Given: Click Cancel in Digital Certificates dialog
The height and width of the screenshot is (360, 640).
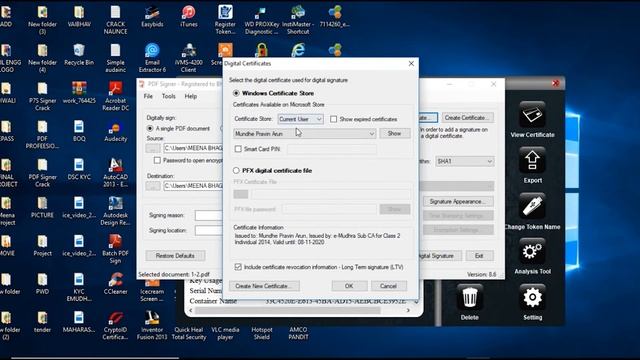Looking at the screenshot, I should (x=388, y=286).
